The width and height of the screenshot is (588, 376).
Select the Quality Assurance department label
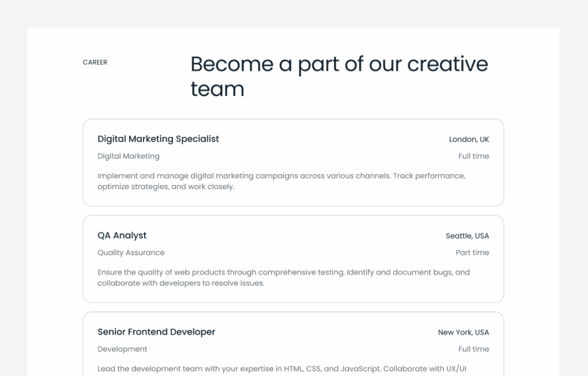tap(131, 253)
